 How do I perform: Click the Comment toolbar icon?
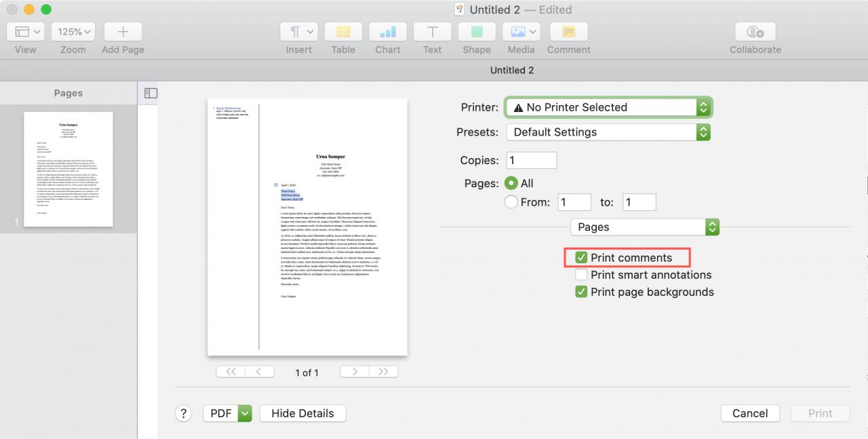click(x=568, y=32)
